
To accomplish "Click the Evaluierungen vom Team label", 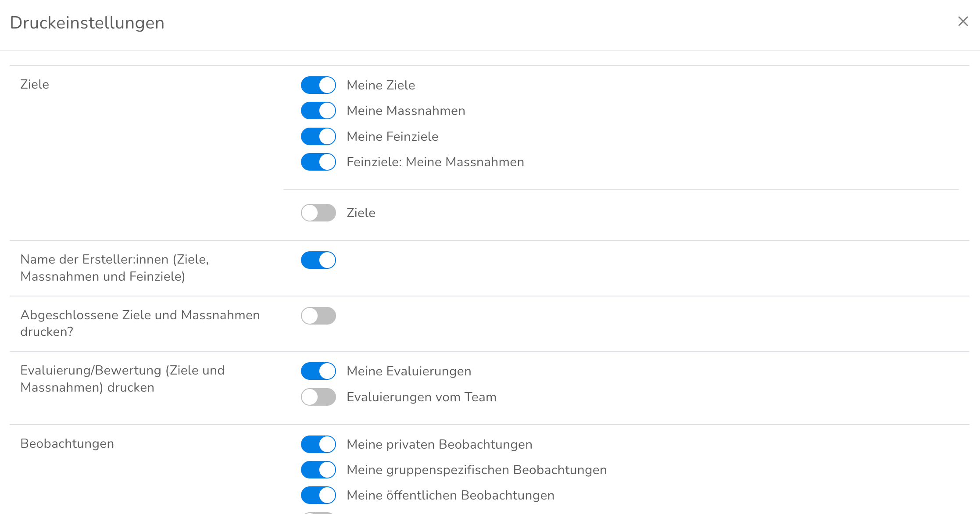I will tap(421, 397).
